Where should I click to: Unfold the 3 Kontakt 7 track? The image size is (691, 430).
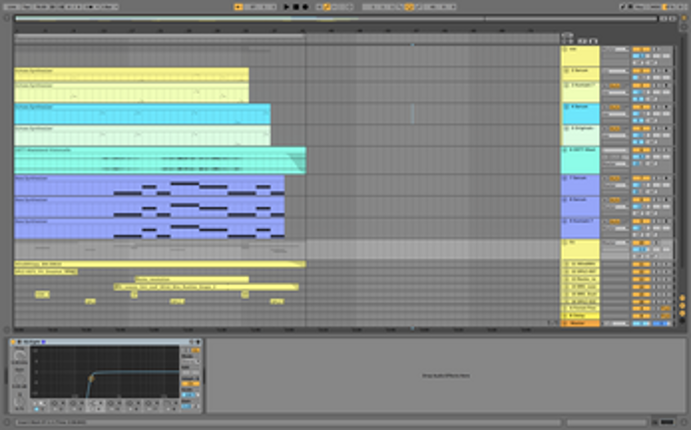pyautogui.click(x=566, y=85)
